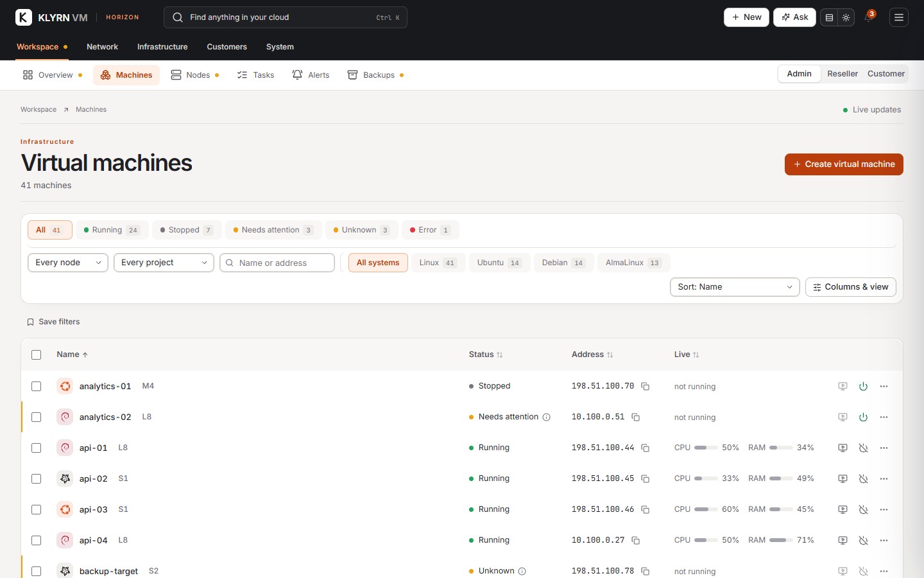Select the analytics-01 row checkbox
Image resolution: width=924 pixels, height=578 pixels.
36,387
